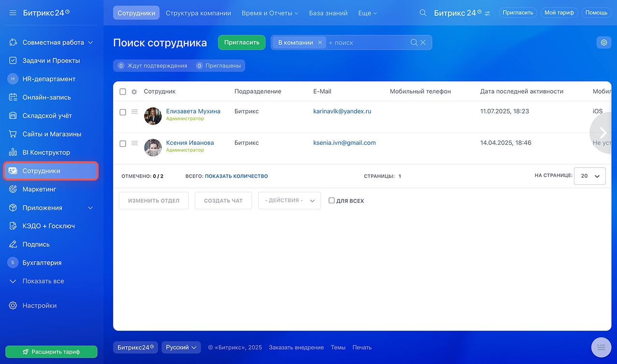Click Ксения Иванова's avatar photo
Viewport: 617px width, 364px height.
(153, 147)
